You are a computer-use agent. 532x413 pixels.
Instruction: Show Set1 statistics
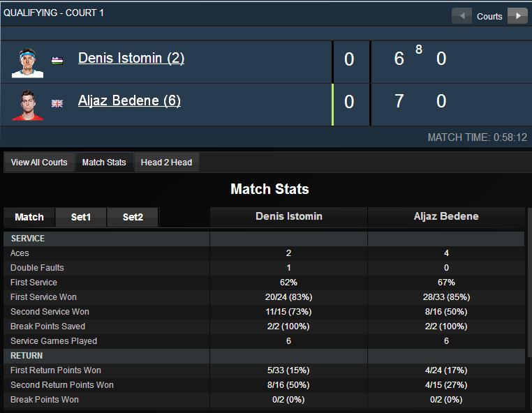pyautogui.click(x=81, y=217)
